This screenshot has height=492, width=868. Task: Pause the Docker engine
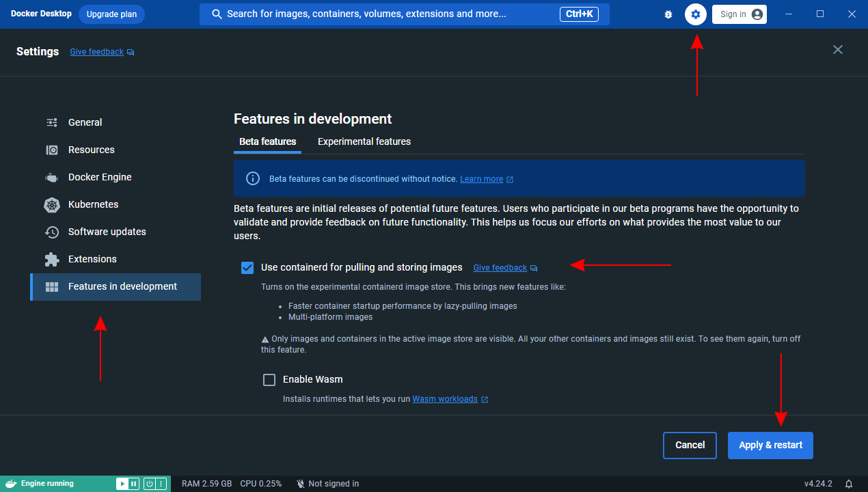point(134,484)
